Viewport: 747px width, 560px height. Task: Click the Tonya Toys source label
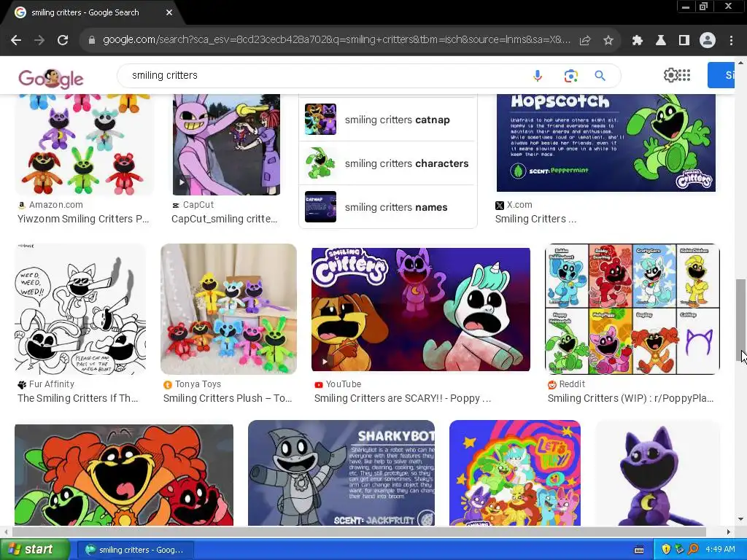(198, 384)
